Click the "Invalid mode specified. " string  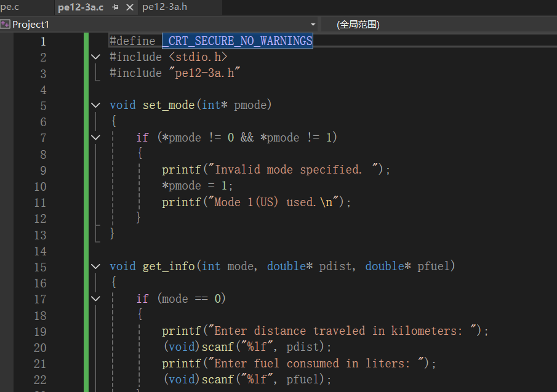tap(294, 169)
